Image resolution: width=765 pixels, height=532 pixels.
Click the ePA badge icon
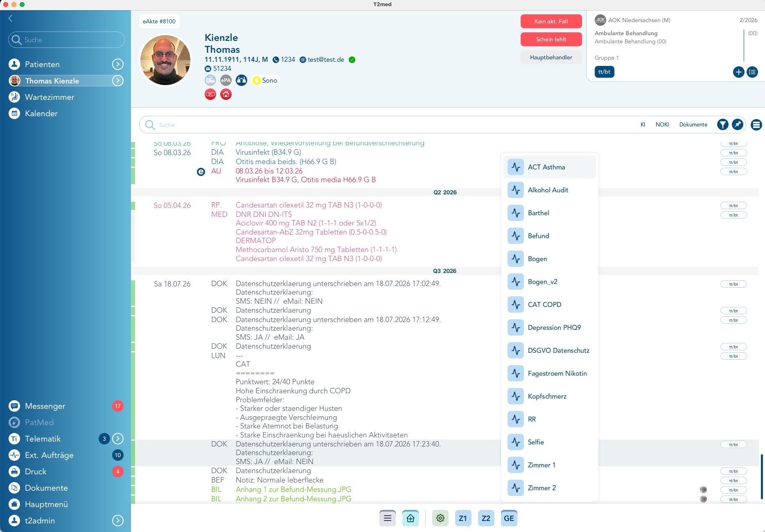pyautogui.click(x=226, y=80)
